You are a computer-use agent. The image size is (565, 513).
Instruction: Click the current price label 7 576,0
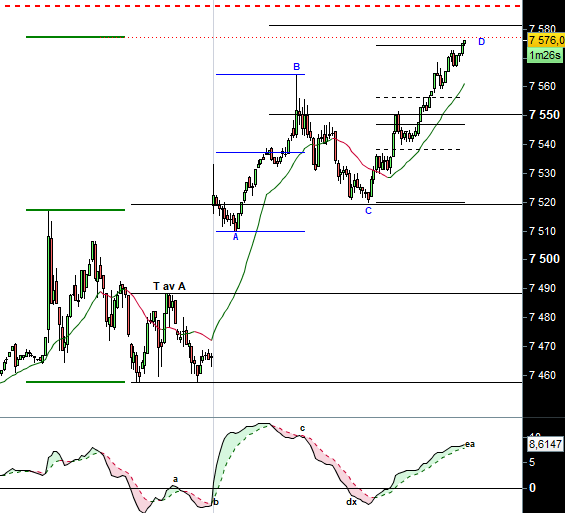(x=546, y=40)
